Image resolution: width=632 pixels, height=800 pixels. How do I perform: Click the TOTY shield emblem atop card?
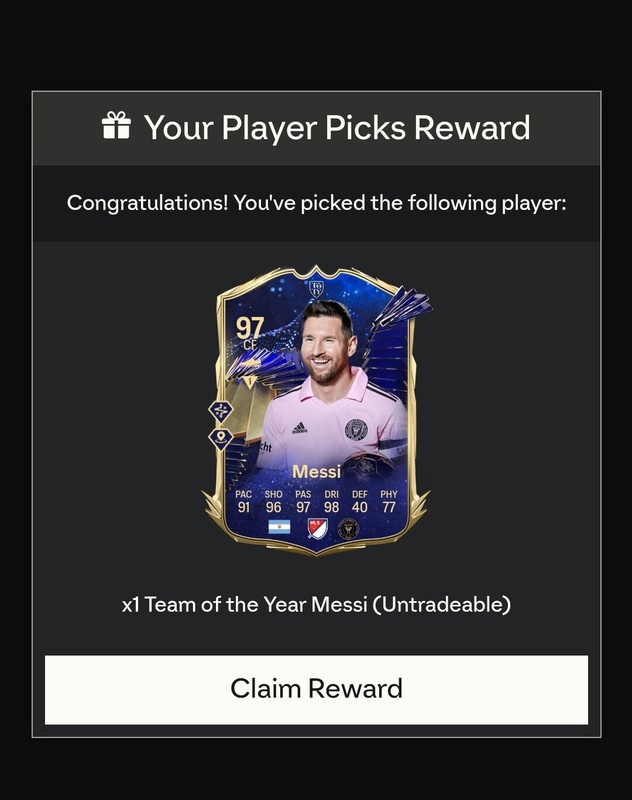coord(316,289)
